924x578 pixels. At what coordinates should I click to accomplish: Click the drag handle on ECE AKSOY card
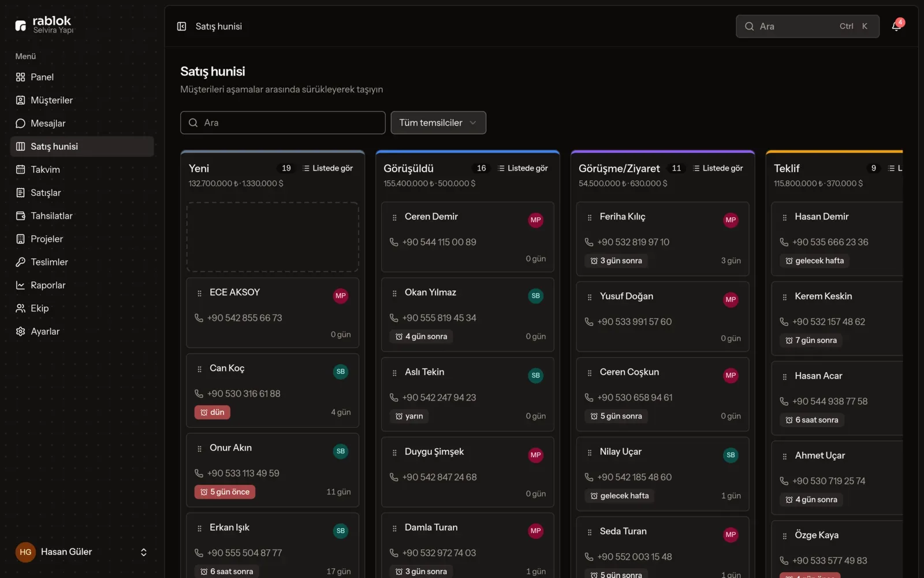tap(200, 294)
